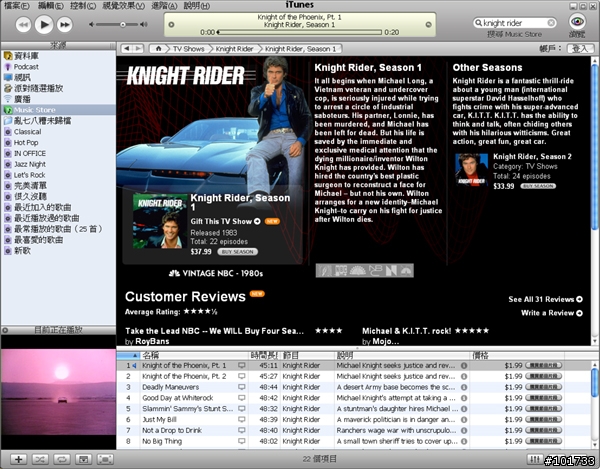Show info for Knight of the Phoenix, Pt. 1
Viewport: 600px width, 469px height.
coord(464,366)
